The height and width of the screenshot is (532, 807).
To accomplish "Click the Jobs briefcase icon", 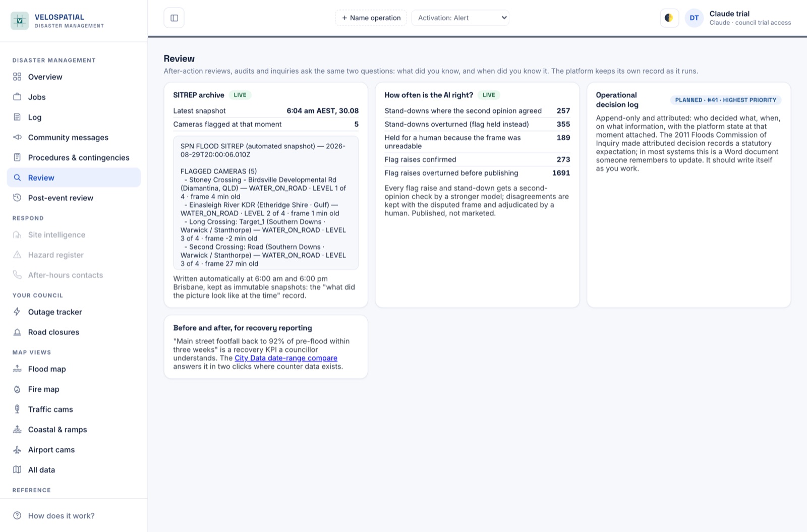I will click(x=17, y=97).
